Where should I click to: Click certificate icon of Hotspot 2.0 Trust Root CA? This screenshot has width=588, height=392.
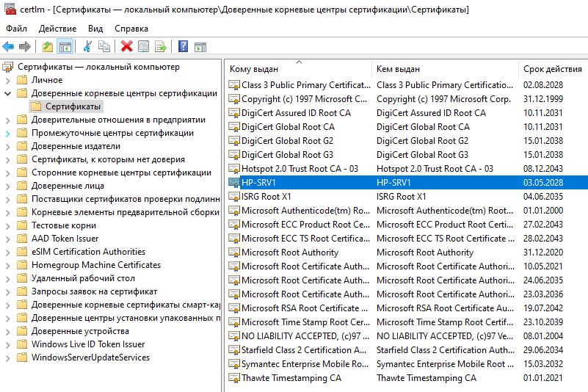coord(234,169)
